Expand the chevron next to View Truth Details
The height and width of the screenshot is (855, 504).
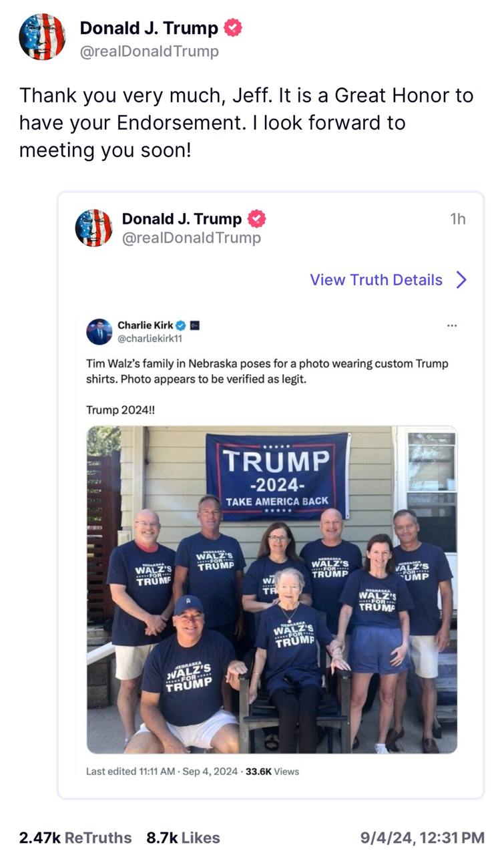point(461,280)
